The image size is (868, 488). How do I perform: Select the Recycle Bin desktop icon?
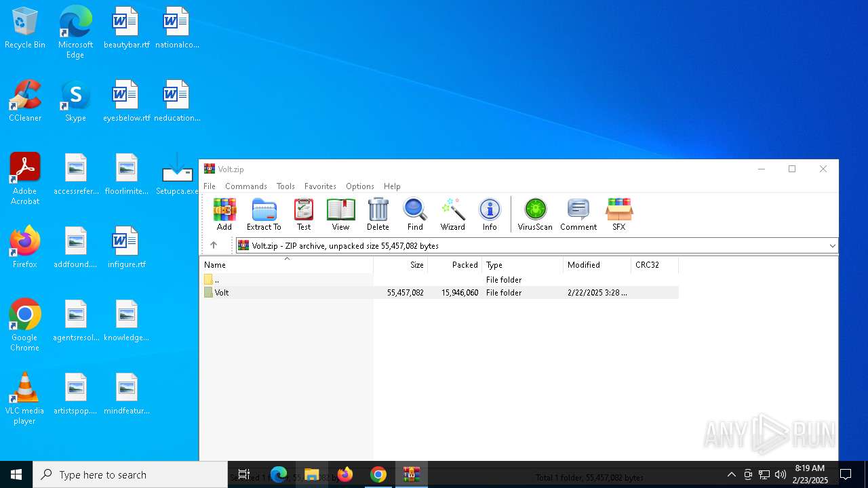tap(25, 28)
